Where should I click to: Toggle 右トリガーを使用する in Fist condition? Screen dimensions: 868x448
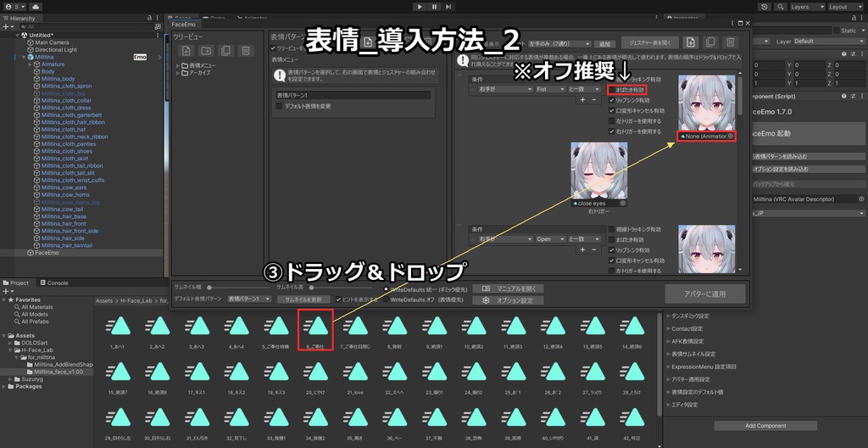[x=612, y=132]
